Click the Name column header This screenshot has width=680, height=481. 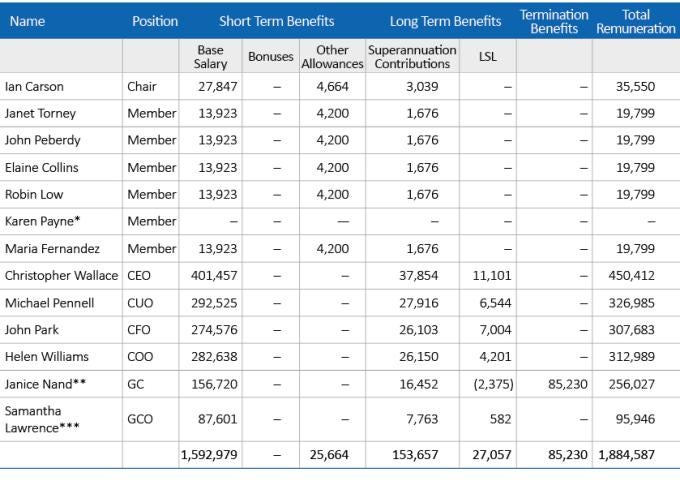(x=27, y=21)
